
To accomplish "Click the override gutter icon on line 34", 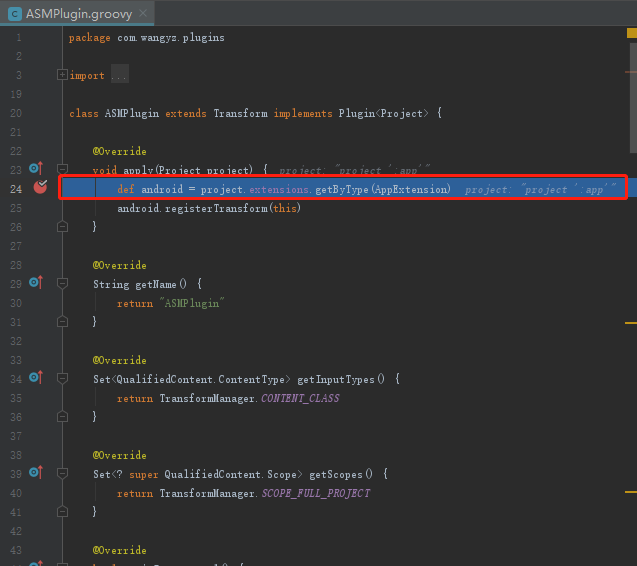I will pyautogui.click(x=36, y=377).
